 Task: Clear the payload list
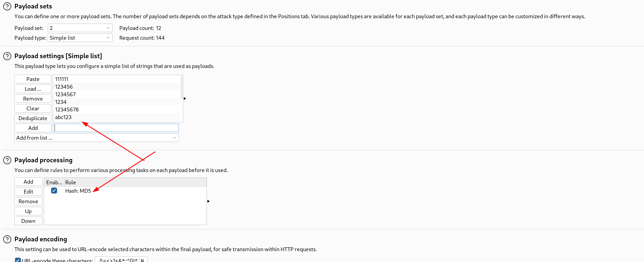coord(33,108)
